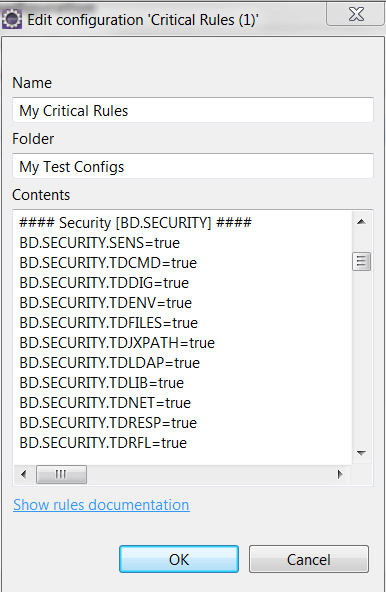386x592 pixels.
Task: Place cursor on the BD.SECURITY.TDCMD=true line
Action: click(x=108, y=263)
